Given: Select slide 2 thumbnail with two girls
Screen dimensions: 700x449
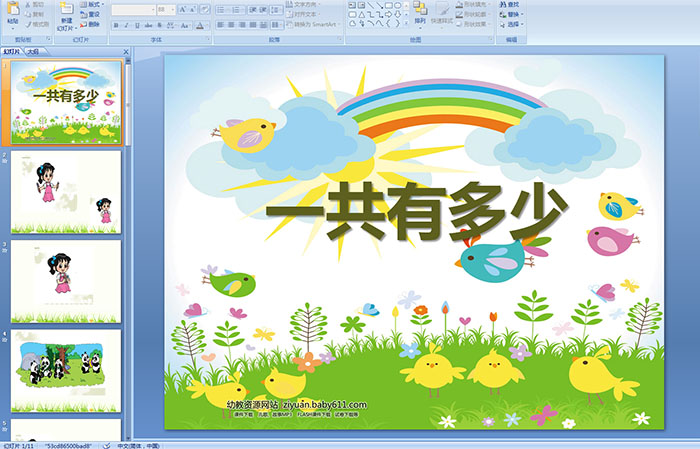Looking at the screenshot, I should (x=66, y=192).
